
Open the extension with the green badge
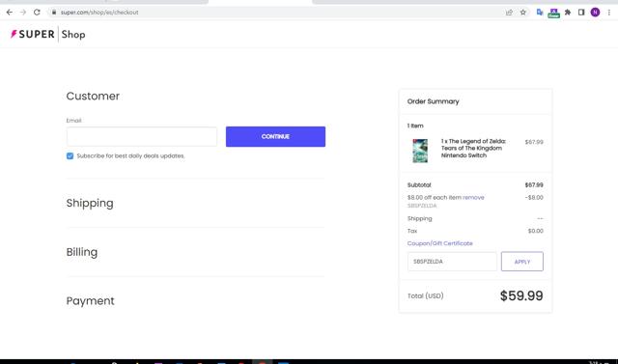(x=553, y=13)
